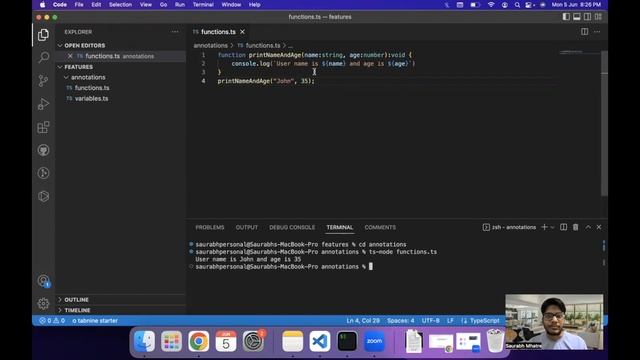Split the terminal pane

(563, 227)
